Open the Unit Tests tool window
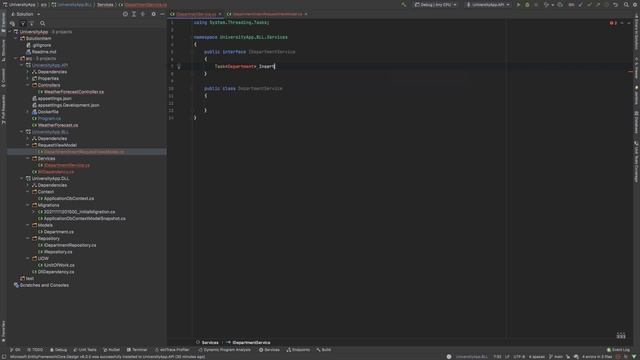This screenshot has width=640, height=360. click(x=85, y=350)
